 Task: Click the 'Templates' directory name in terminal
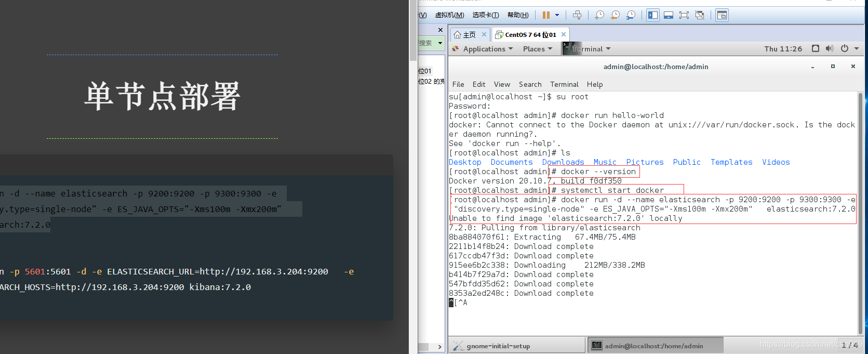point(731,162)
